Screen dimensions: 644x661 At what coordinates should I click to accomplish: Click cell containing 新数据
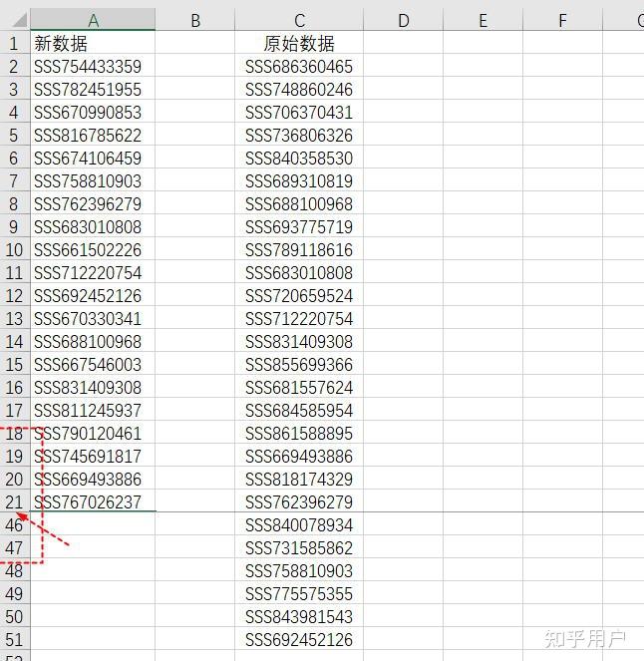pyautogui.click(x=93, y=44)
